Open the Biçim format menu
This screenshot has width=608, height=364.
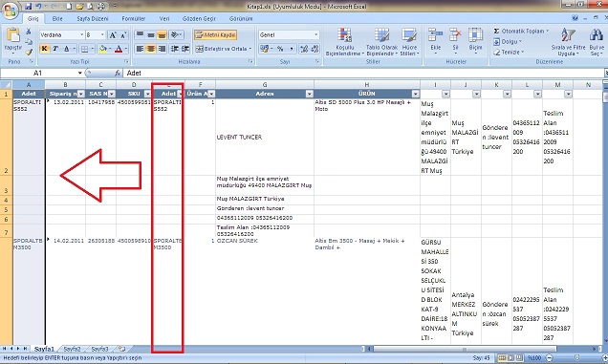tap(475, 41)
